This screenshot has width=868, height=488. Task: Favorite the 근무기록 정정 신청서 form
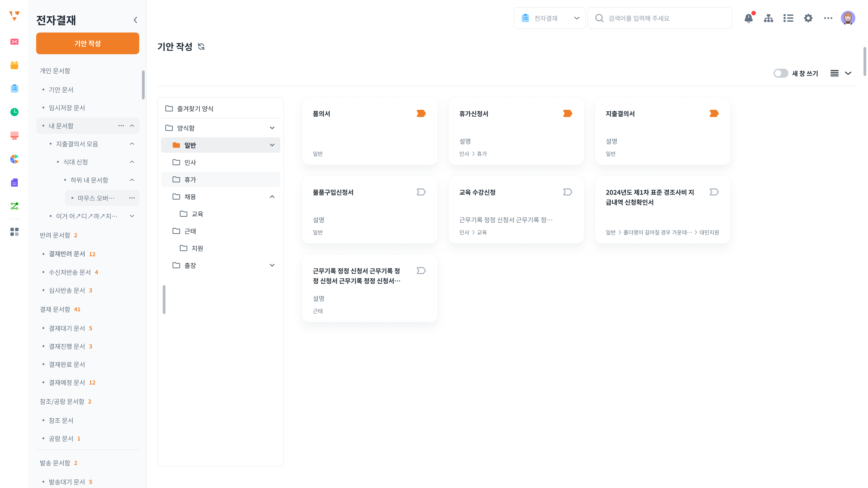click(421, 271)
